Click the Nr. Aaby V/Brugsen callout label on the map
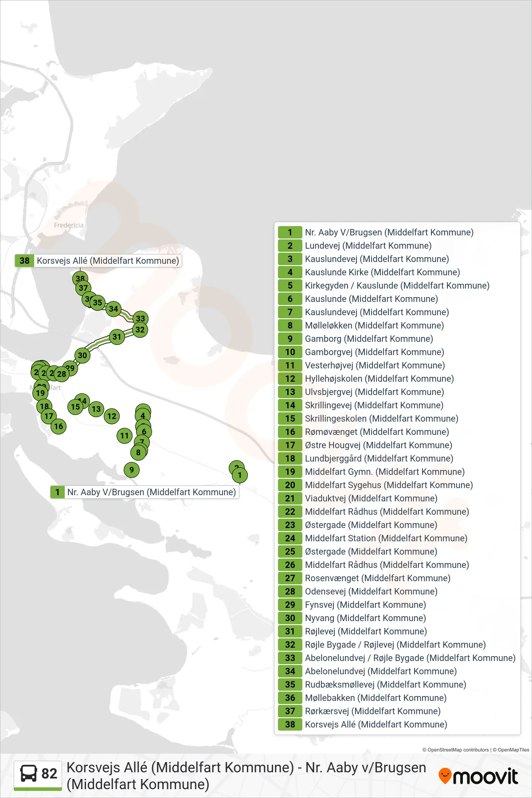 click(145, 492)
